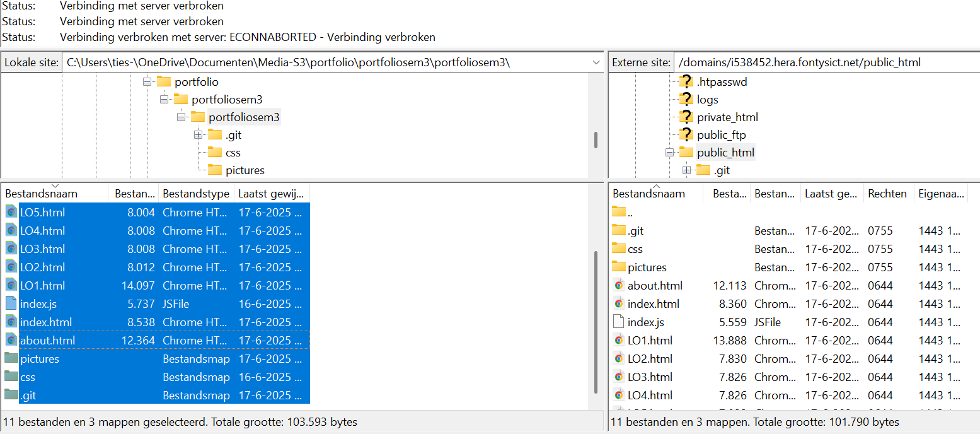Click the css folder icon in remote list
The width and height of the screenshot is (980, 434).
(x=619, y=249)
